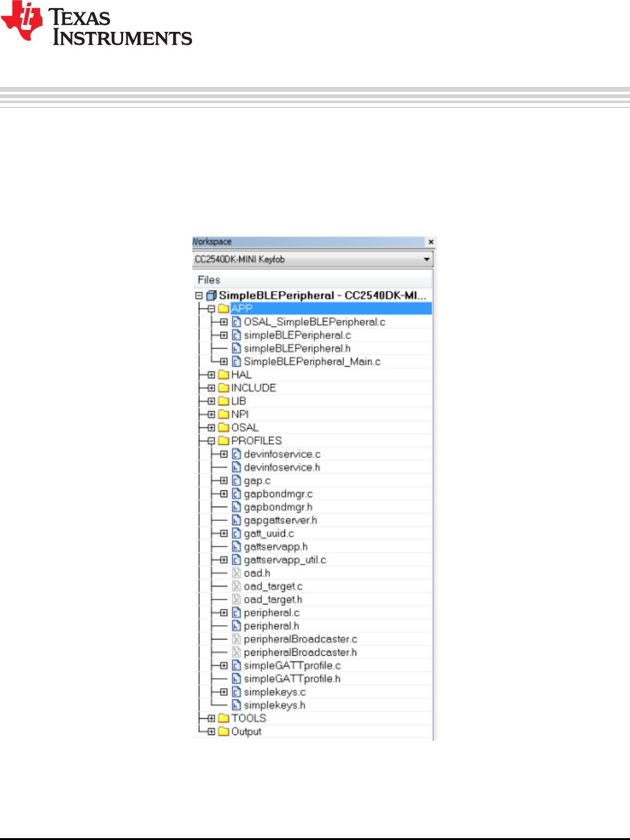Click the header icon of peripheral.h
Screen dimensions: 630x840
coord(236,626)
